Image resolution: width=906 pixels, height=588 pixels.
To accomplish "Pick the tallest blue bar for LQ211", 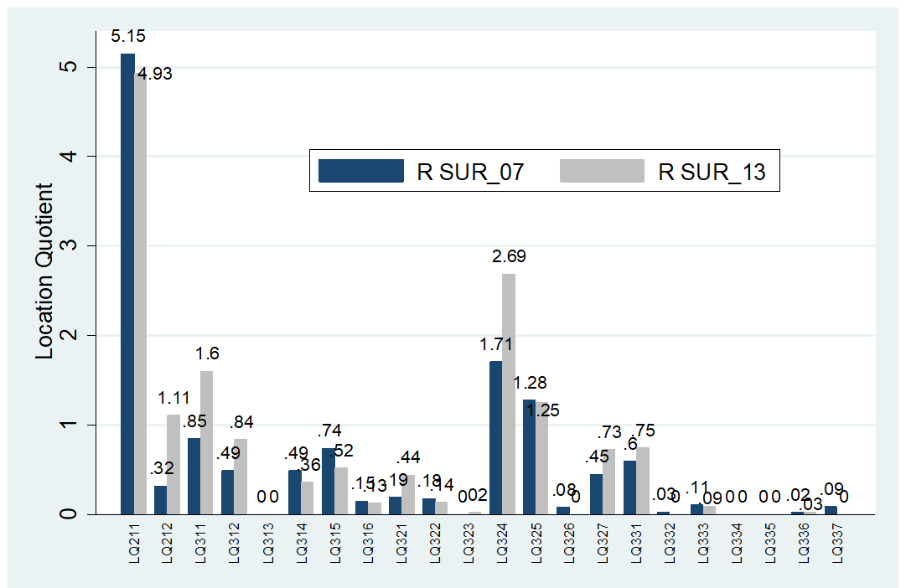I will [x=127, y=283].
